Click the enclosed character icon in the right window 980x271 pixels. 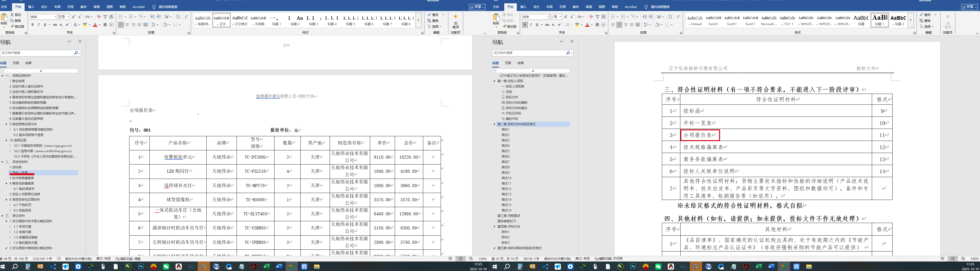pyautogui.click(x=603, y=25)
